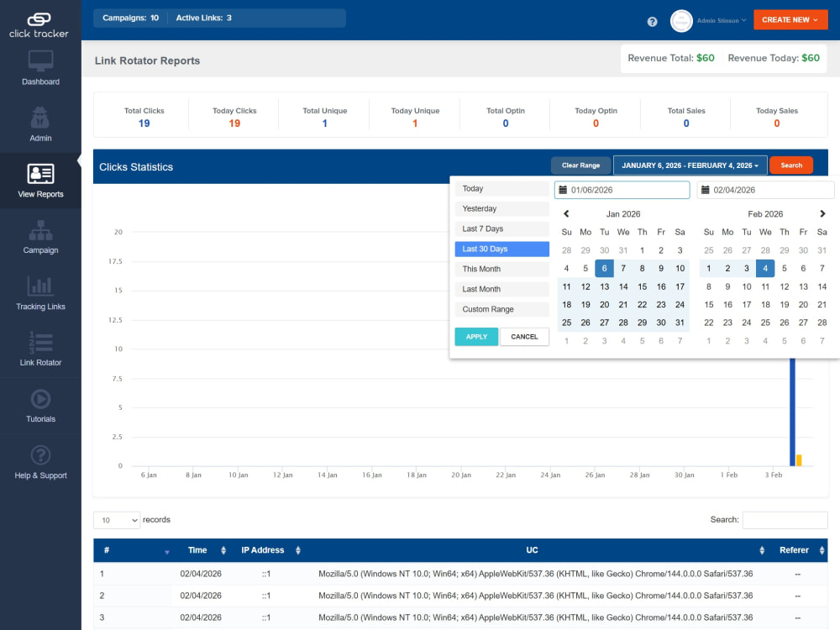Click the Today Unique stat
840x630 pixels.
pyautogui.click(x=415, y=118)
